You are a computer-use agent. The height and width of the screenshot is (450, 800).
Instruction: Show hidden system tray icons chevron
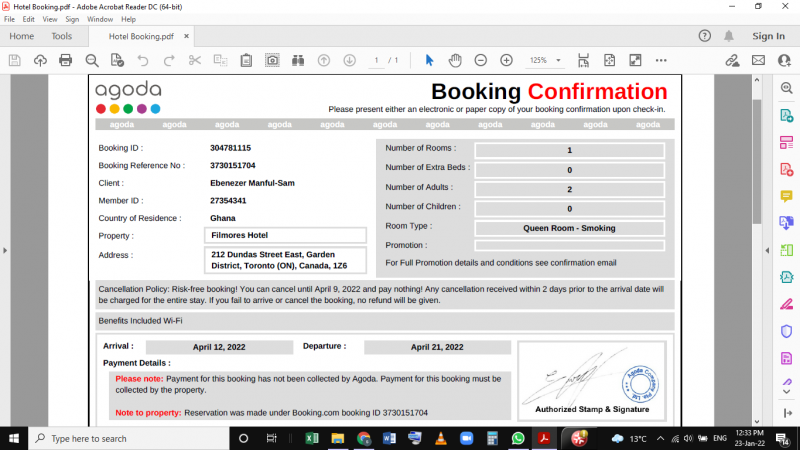click(660, 438)
